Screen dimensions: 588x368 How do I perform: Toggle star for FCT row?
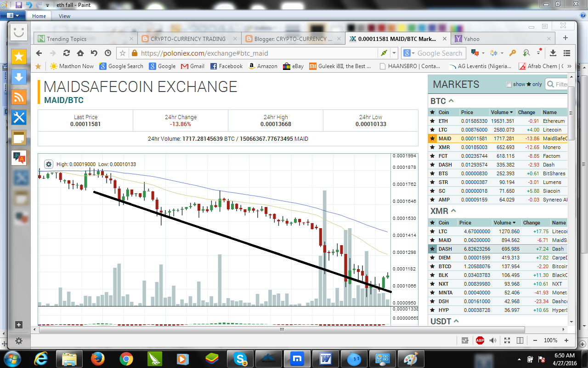432,156
